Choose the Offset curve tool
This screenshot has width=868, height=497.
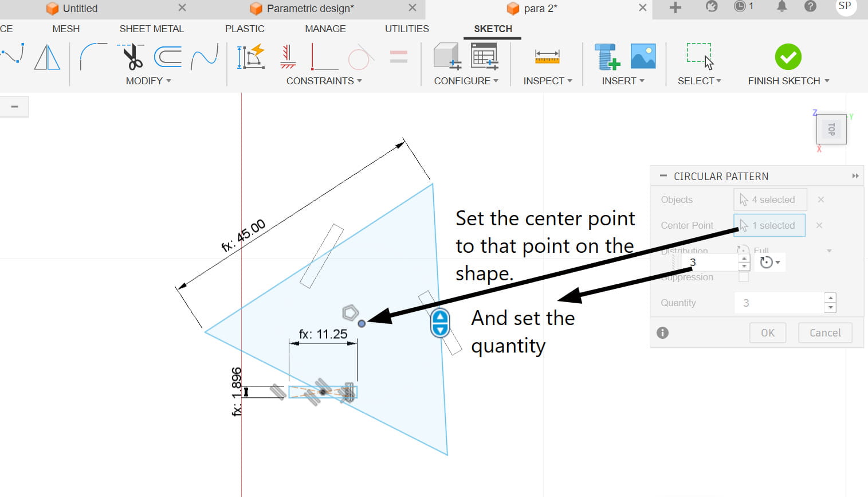(168, 57)
